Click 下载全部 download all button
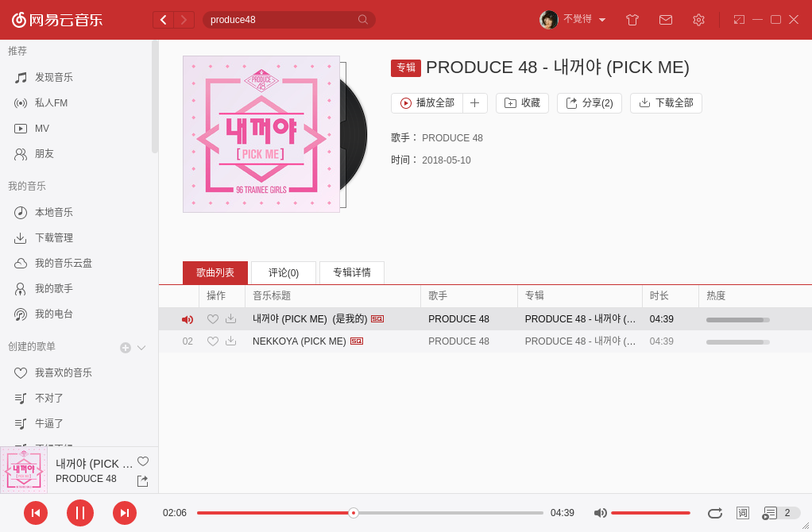Image resolution: width=812 pixels, height=532 pixels. [x=666, y=103]
